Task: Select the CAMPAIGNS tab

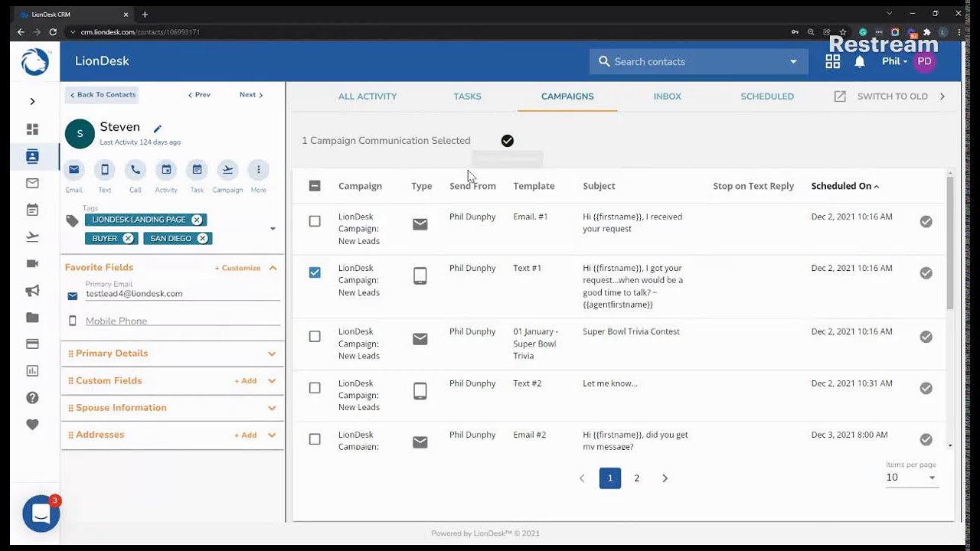Action: coord(567,96)
